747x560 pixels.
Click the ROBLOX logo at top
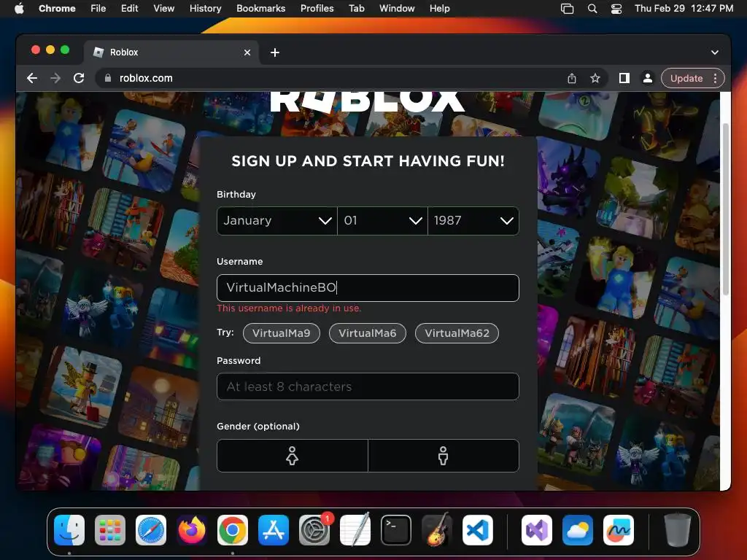(x=367, y=102)
